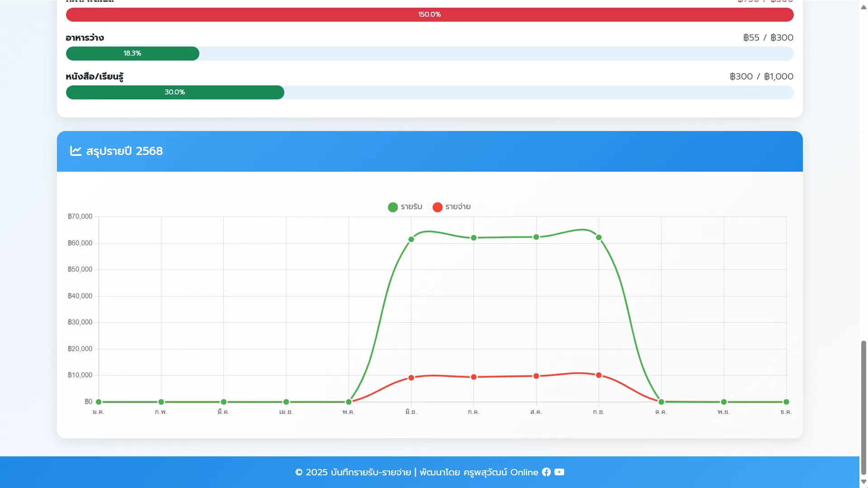This screenshot has width=868, height=488.
Task: Click the red expense point for ส.ค.
Action: (536, 376)
